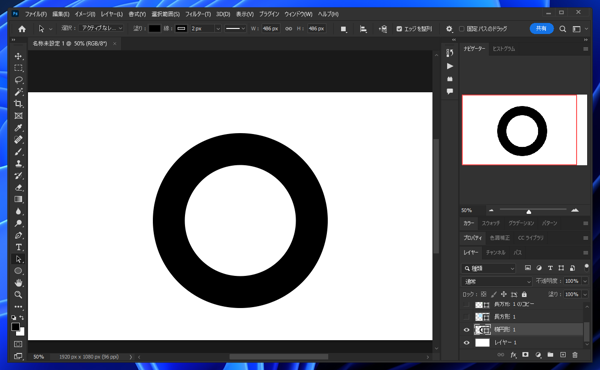
Task: Show the 長方形 1 layer
Action: [x=466, y=316]
